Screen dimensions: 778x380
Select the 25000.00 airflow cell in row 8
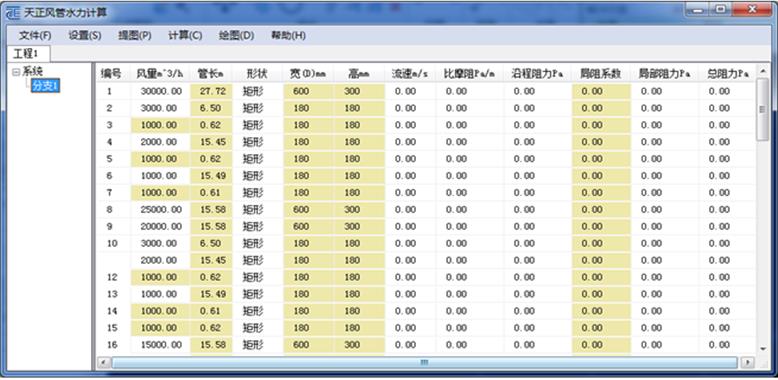tap(160, 209)
